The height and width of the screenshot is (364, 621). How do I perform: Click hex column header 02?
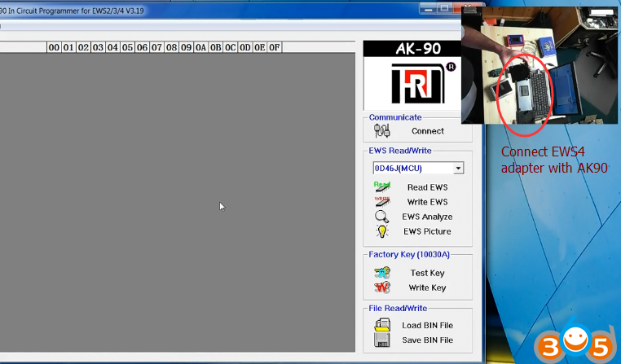(x=83, y=47)
